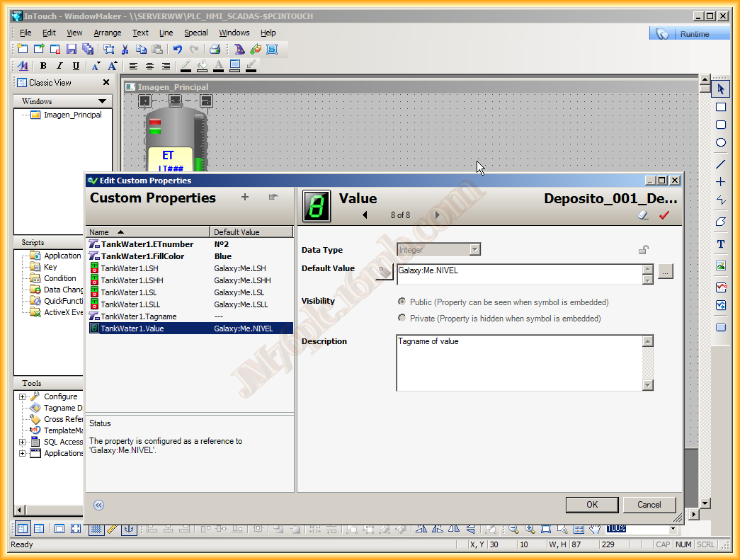Click the Print icon in toolbar
Viewport: 740px width, 560px height.
(x=215, y=49)
